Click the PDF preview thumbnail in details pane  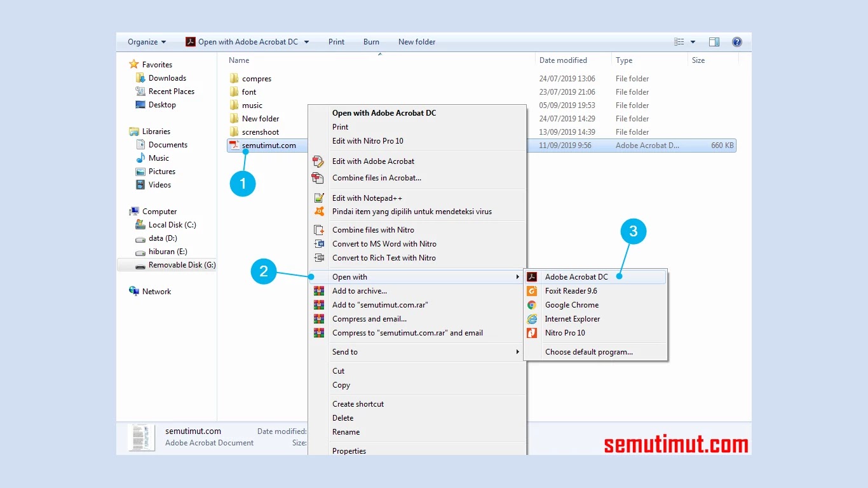(141, 437)
